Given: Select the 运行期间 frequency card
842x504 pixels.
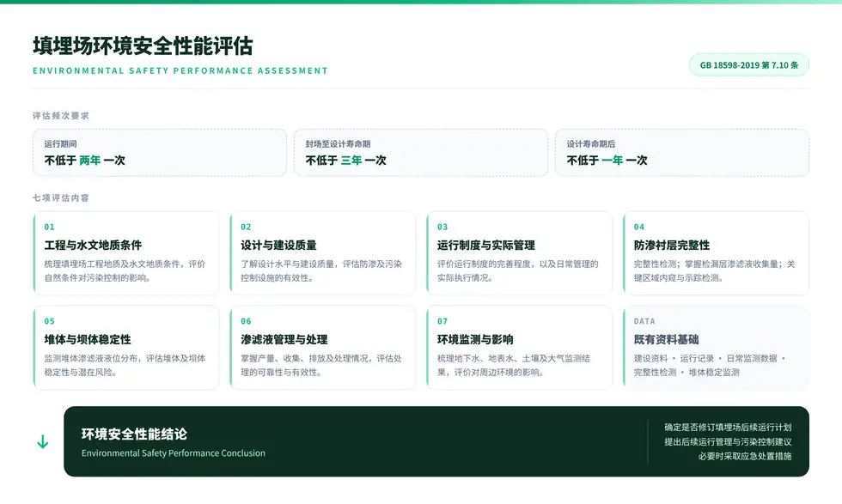Looking at the screenshot, I should [160, 153].
